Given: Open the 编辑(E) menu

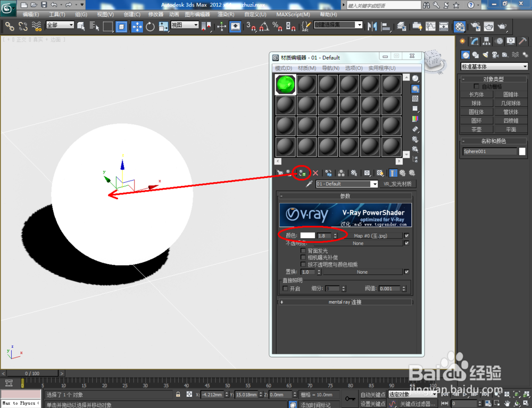Looking at the screenshot, I should point(31,14).
